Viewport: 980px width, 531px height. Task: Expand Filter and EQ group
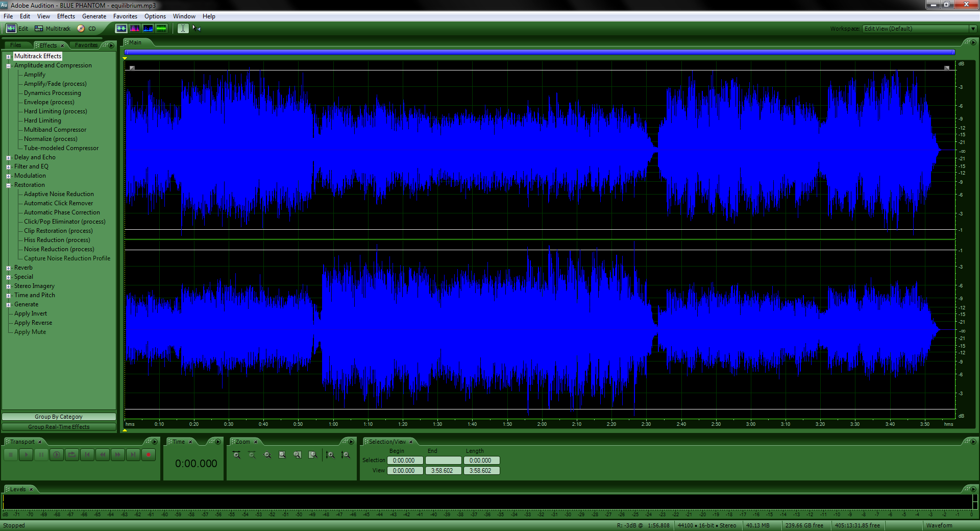[8, 167]
